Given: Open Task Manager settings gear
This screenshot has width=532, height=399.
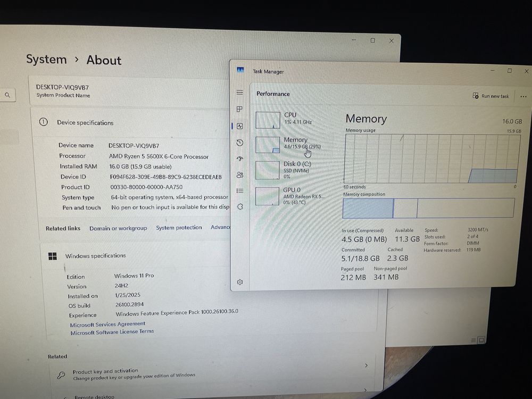Looking at the screenshot, I should pos(240,282).
